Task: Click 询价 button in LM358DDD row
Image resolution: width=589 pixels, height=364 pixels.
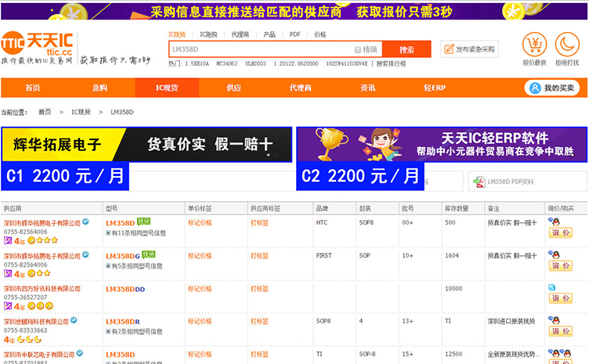Action: (x=561, y=299)
